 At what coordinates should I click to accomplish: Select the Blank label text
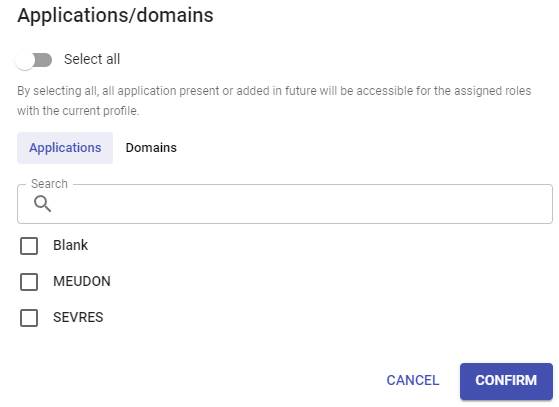pos(70,245)
